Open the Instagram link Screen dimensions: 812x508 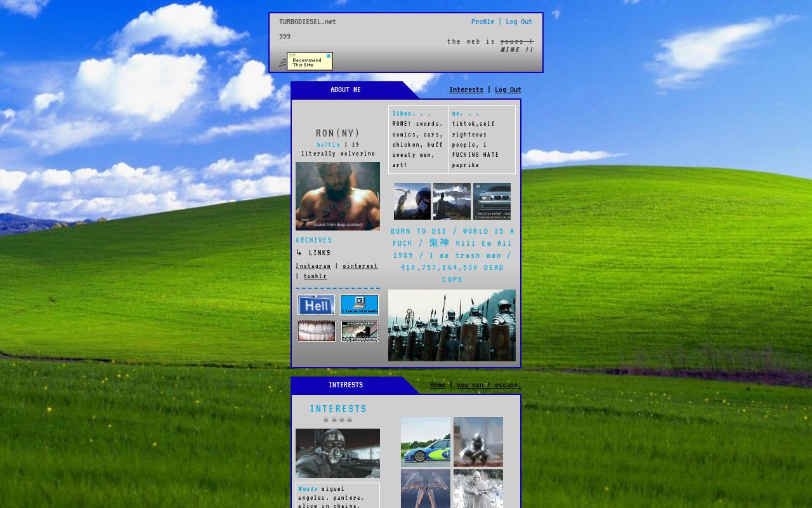(x=313, y=266)
